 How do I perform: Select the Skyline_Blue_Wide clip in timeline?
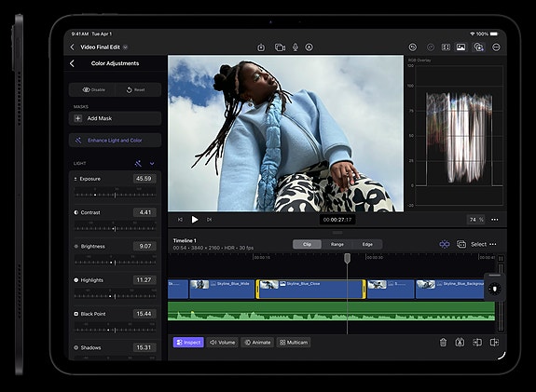click(222, 290)
